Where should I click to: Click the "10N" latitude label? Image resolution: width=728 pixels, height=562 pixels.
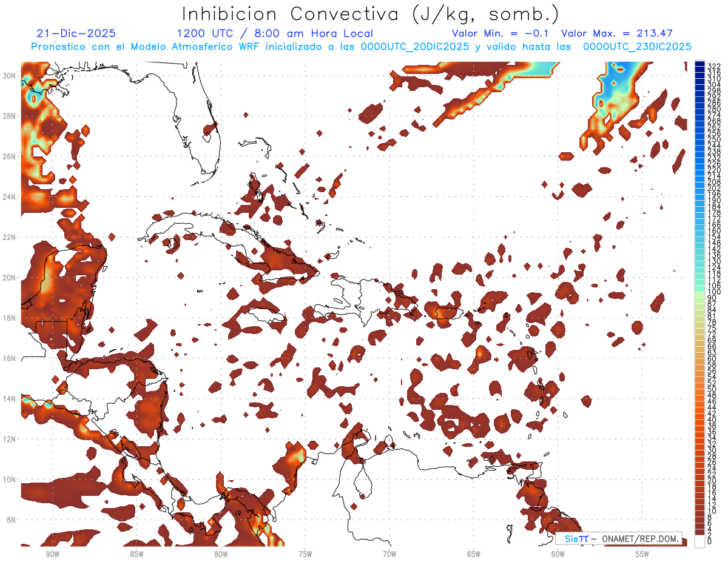click(x=10, y=479)
